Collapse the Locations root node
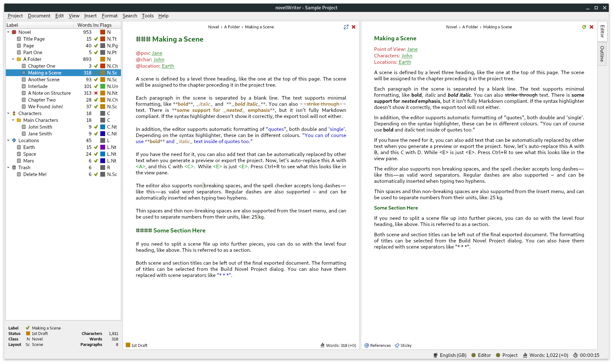Viewport: 613px width, 364px height. pyautogui.click(x=8, y=141)
